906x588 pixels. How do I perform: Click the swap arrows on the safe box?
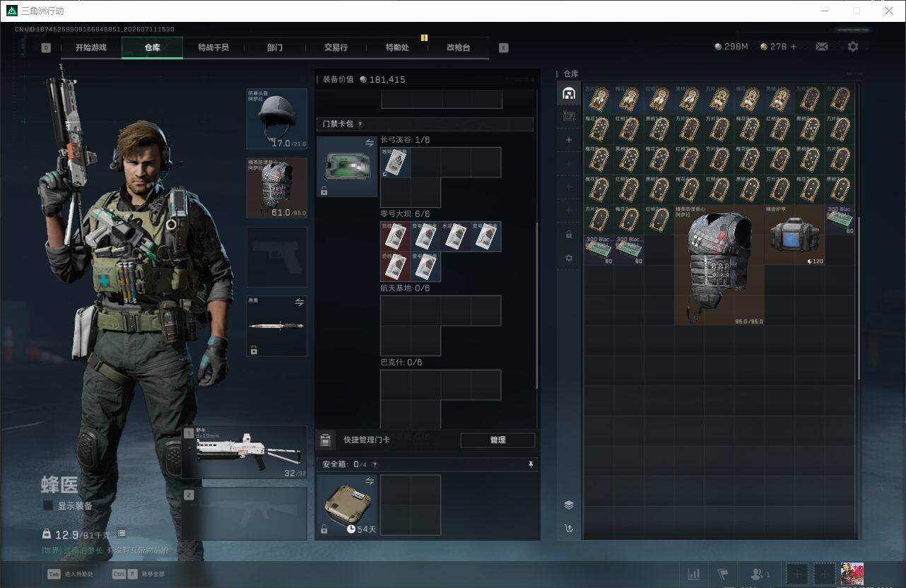[370, 481]
